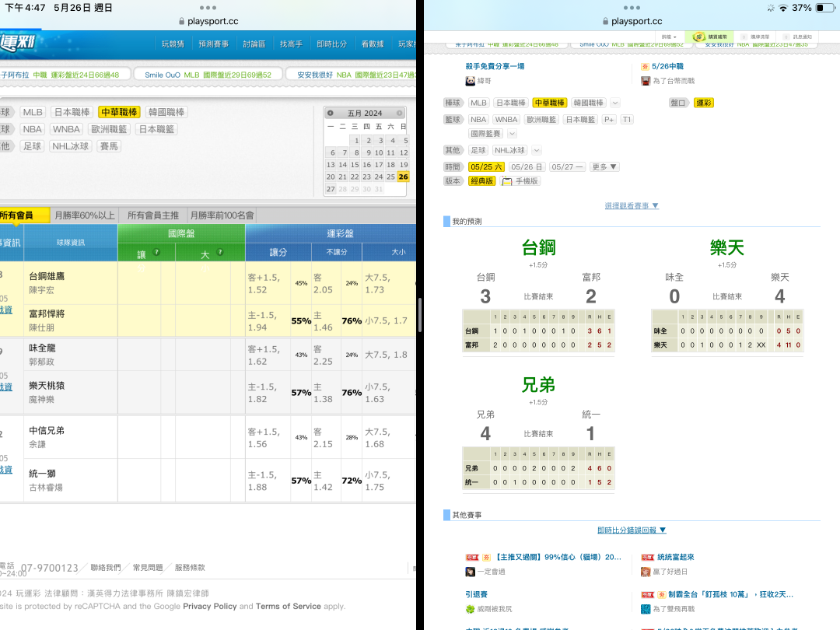This screenshot has width=840, height=630.
Task: Open the 殺手免費分享一場 post
Action: [495, 66]
